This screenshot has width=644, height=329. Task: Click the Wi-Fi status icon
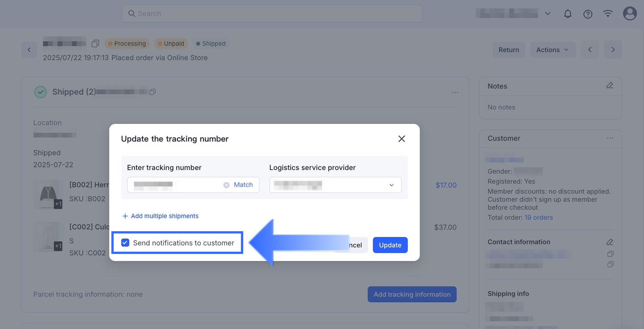click(608, 14)
